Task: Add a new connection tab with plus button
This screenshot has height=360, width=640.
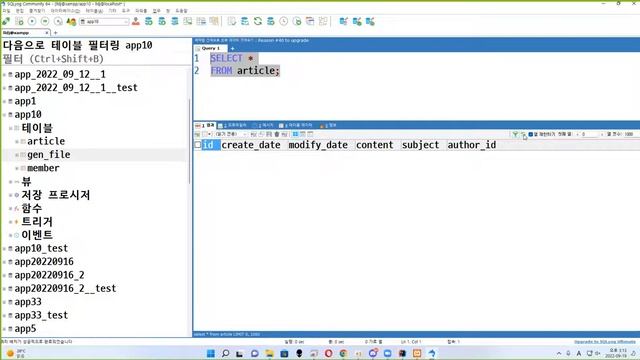Action: point(56,33)
